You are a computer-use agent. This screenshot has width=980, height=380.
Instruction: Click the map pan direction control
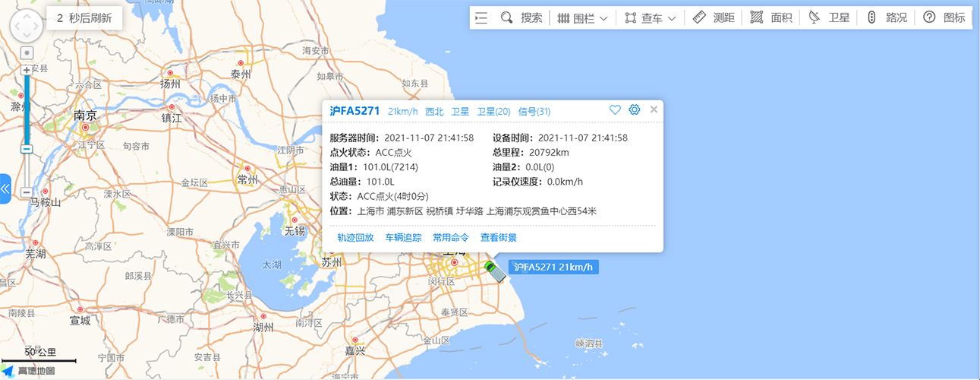27,27
